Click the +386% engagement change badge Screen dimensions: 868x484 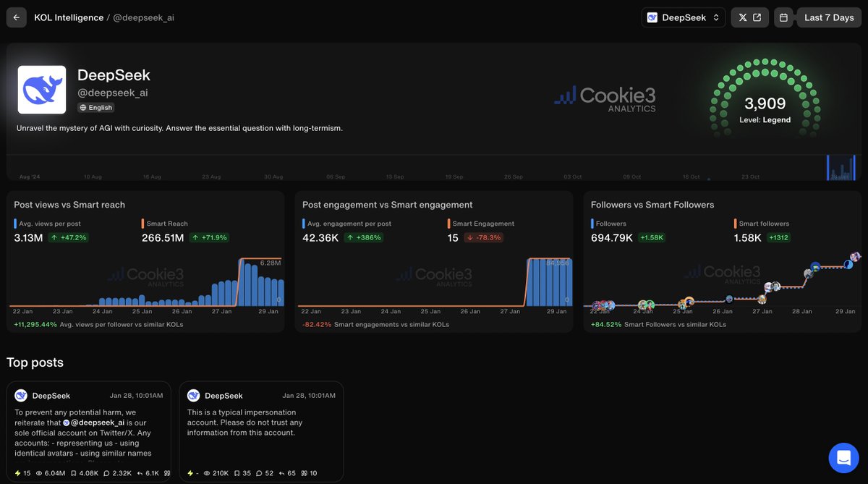(364, 237)
